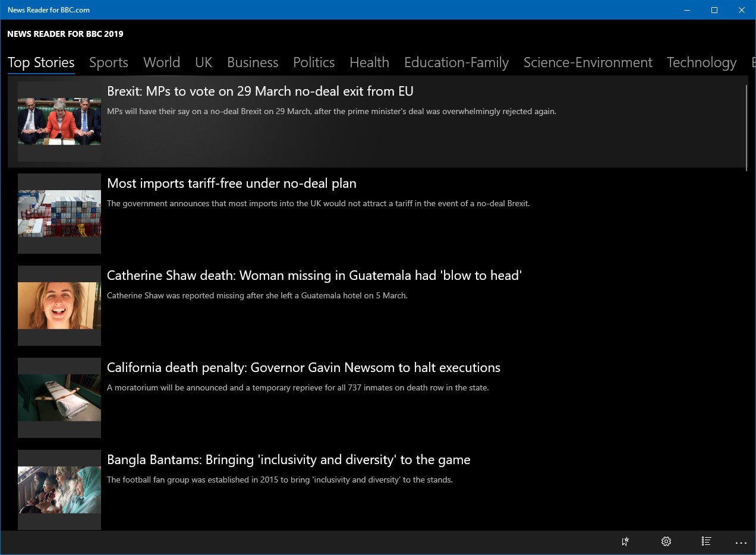Click Catherine Shaw's photo thumbnail
The height and width of the screenshot is (555, 756).
pyautogui.click(x=59, y=305)
